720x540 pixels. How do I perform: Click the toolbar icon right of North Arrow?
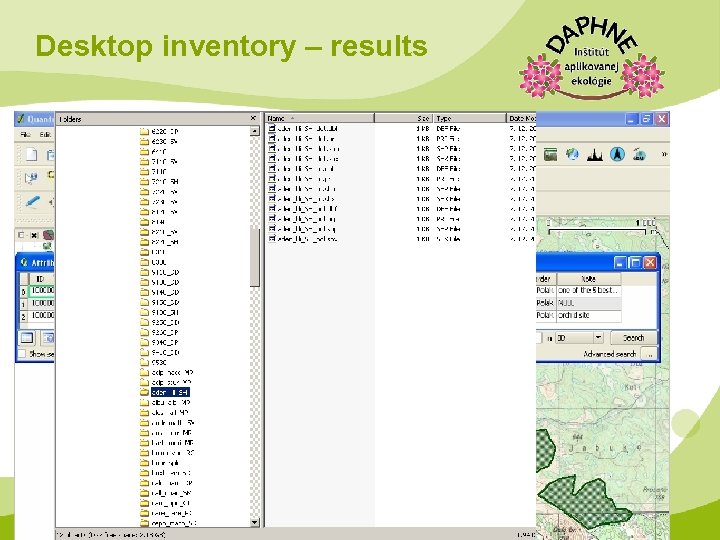click(x=639, y=155)
